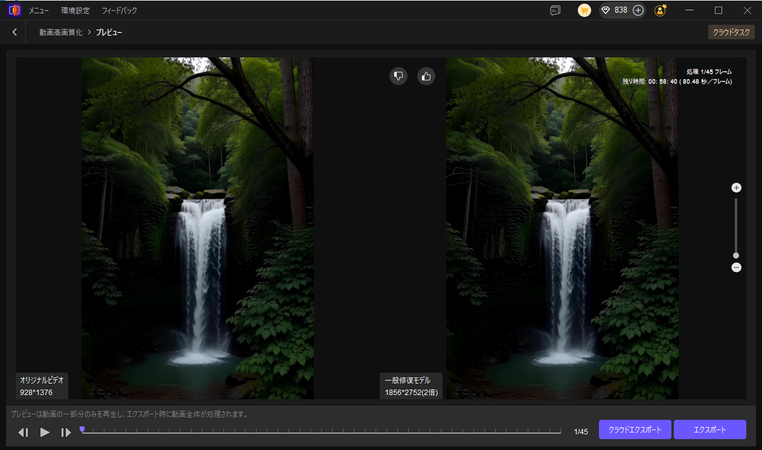762x450 pixels.
Task: Click the app logo icon
Action: pos(12,10)
